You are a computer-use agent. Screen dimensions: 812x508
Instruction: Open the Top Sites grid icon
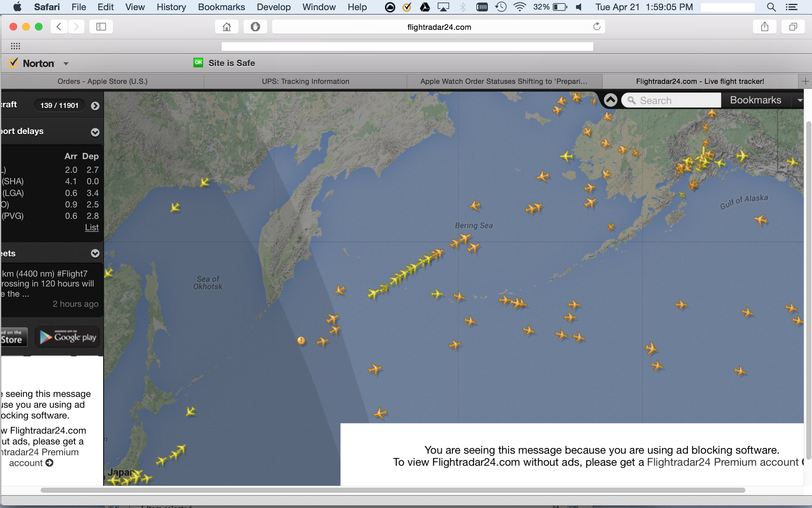pos(16,46)
